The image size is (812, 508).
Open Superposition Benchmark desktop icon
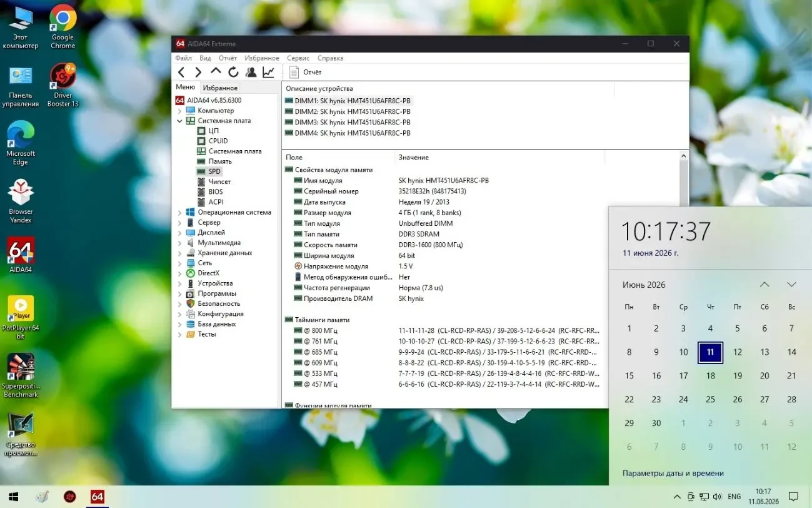[x=21, y=375]
